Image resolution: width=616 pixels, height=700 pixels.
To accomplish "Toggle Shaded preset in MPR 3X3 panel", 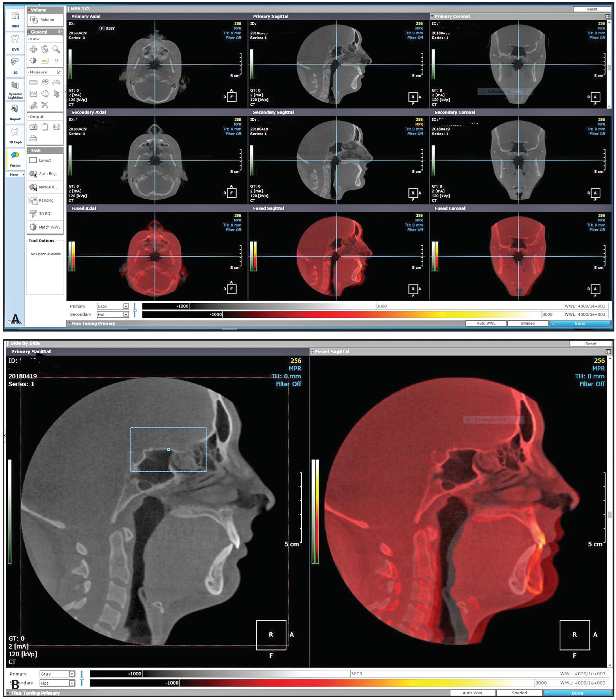I will pyautogui.click(x=527, y=323).
